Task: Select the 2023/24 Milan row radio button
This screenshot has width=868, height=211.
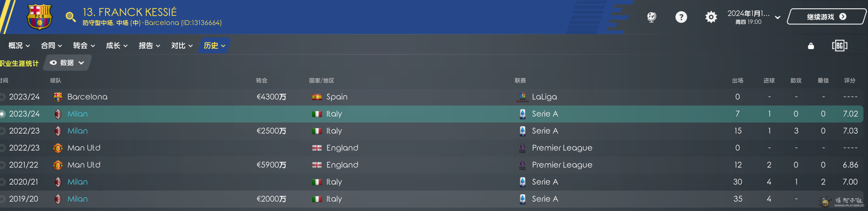Action: [2, 114]
